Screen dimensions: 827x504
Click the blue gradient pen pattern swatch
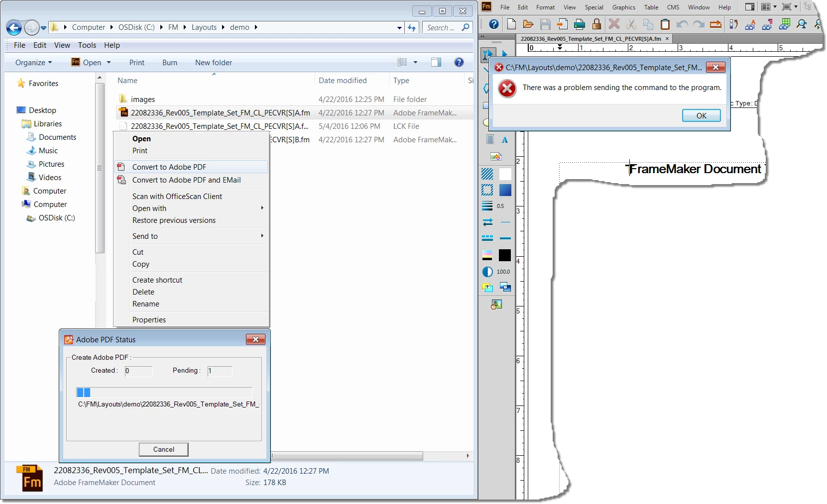(x=505, y=190)
